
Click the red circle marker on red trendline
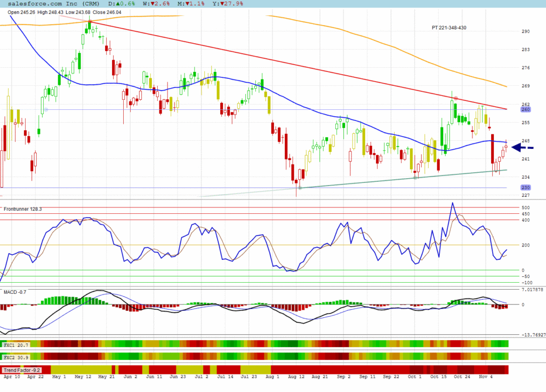click(x=456, y=99)
